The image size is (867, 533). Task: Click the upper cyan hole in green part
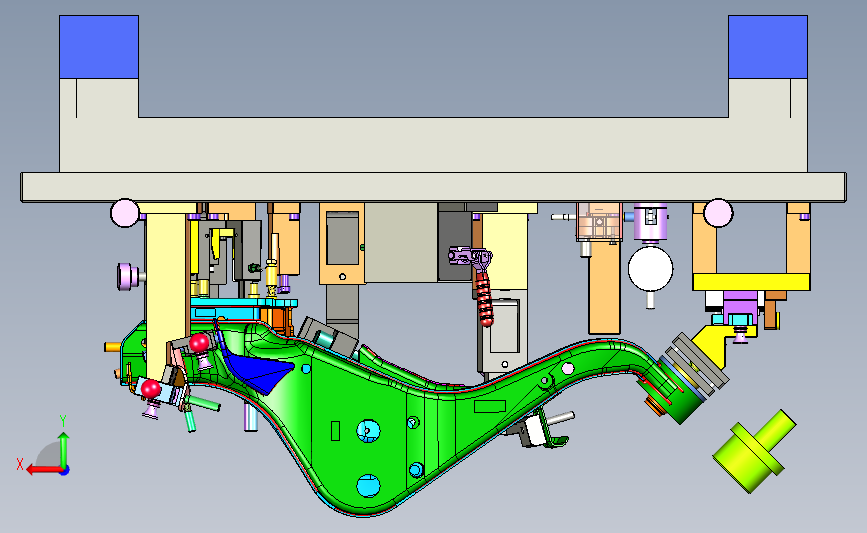[368, 431]
